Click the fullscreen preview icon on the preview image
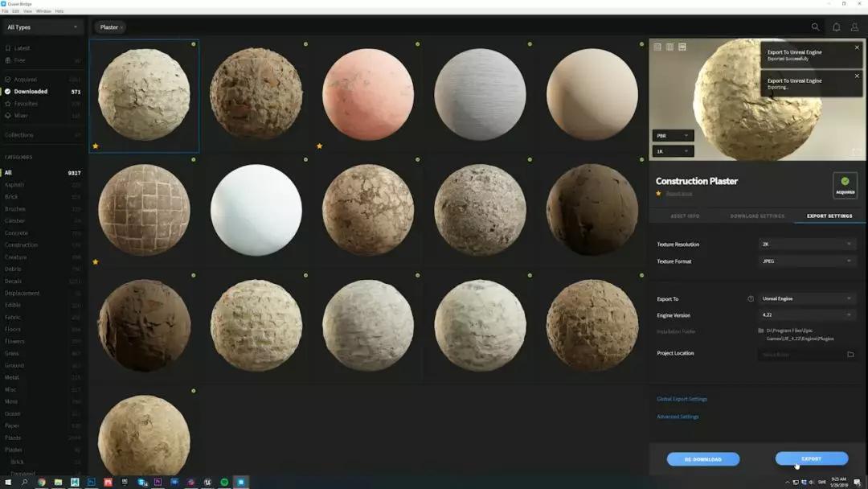 tap(857, 151)
